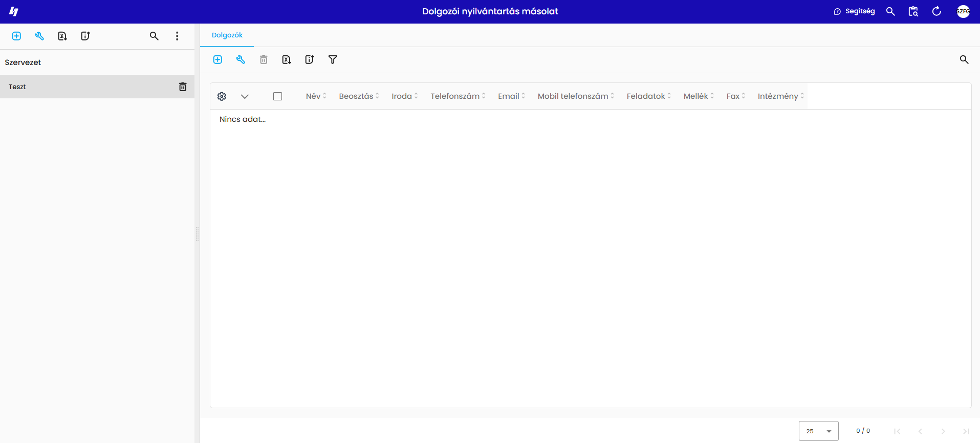Screen dimensions: 980x443
Task: Open the clipboard search icon in top bar
Action: click(913, 11)
